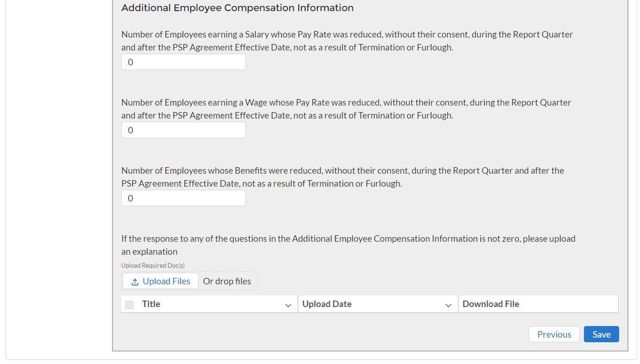Go back with the Previous button

[554, 334]
